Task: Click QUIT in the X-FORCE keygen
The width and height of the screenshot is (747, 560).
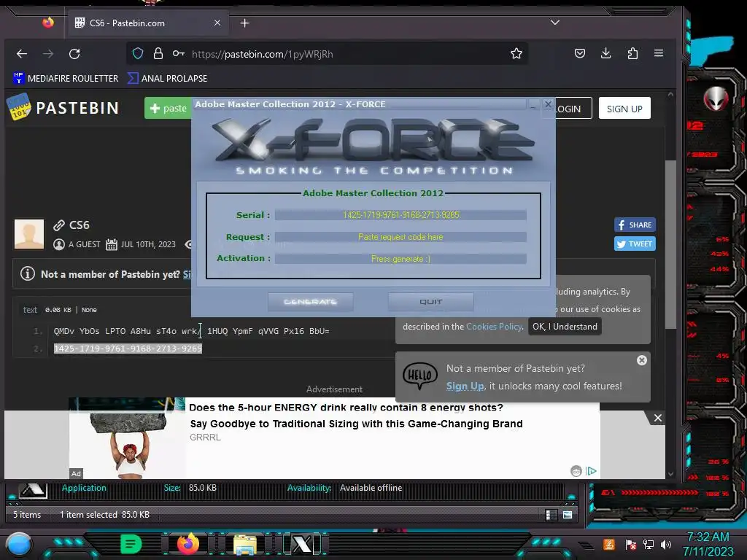Action: pyautogui.click(x=430, y=302)
